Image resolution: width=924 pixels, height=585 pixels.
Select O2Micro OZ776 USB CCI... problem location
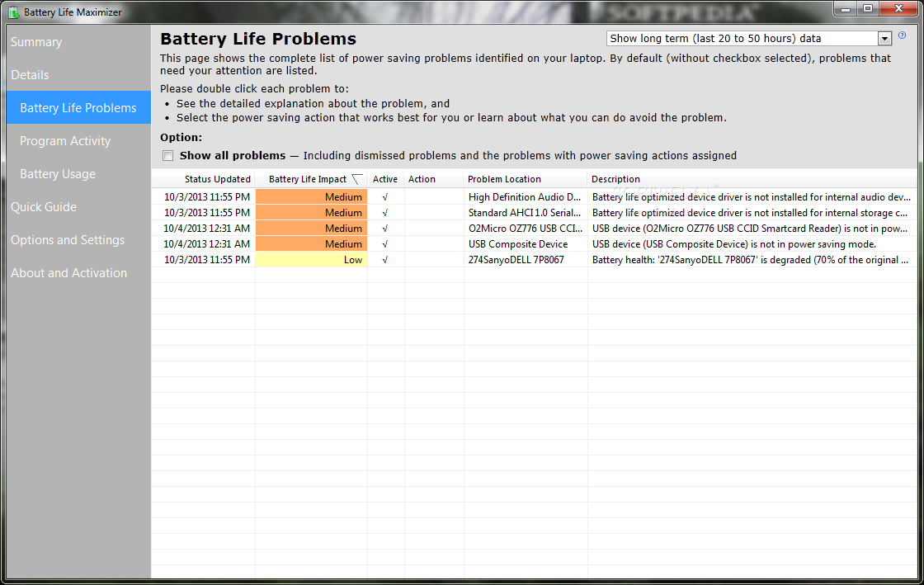[x=526, y=229]
